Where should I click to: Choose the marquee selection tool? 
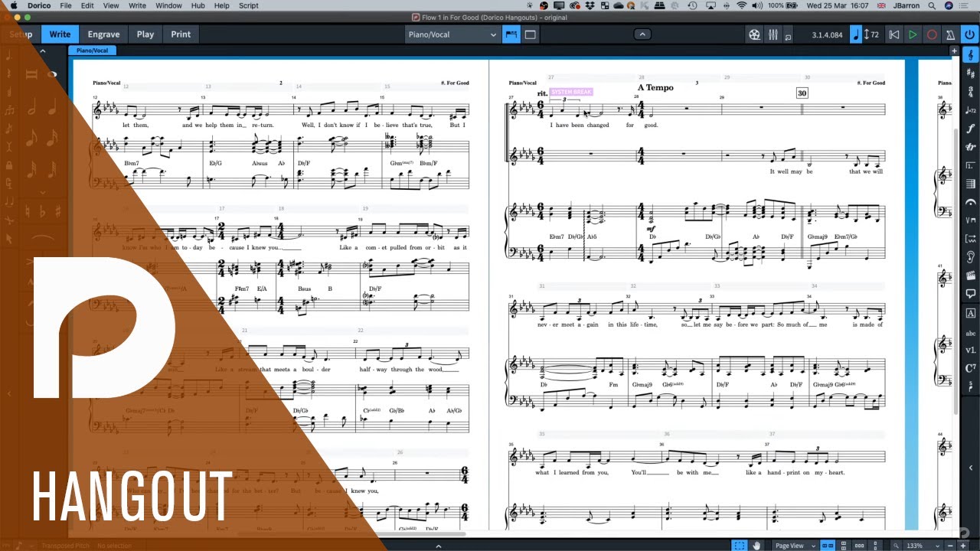[740, 546]
